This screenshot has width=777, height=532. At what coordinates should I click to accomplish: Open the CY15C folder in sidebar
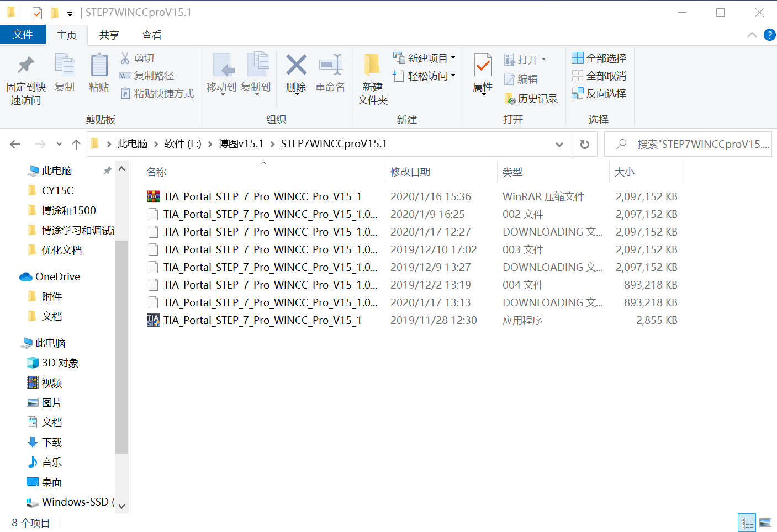(x=57, y=190)
